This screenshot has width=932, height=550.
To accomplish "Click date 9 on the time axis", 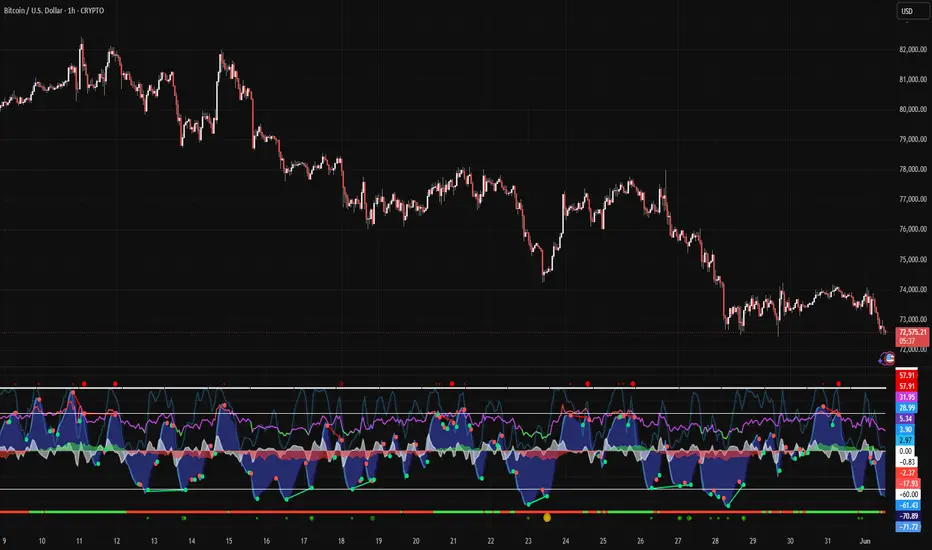I will 4,541.
